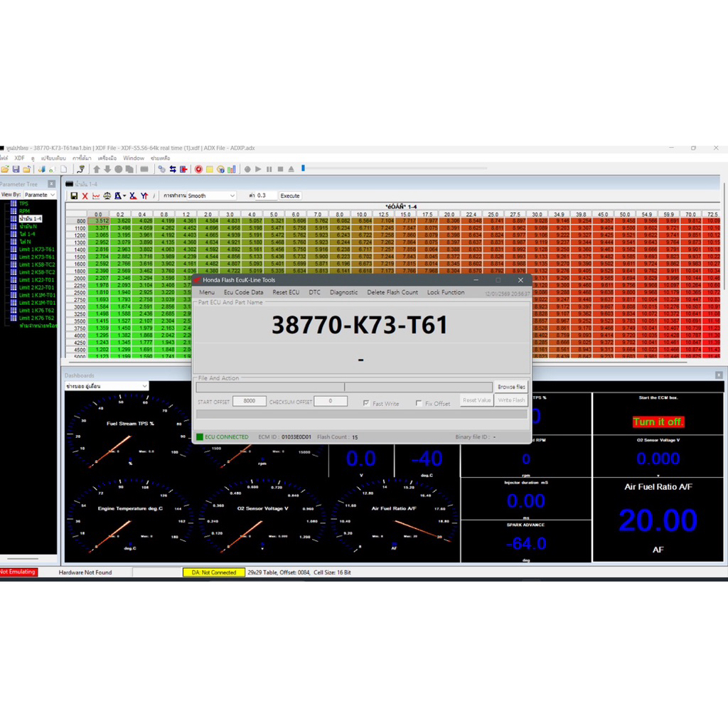
Task: Select Limit 1 K76 T62 tree item
Action: point(37,310)
